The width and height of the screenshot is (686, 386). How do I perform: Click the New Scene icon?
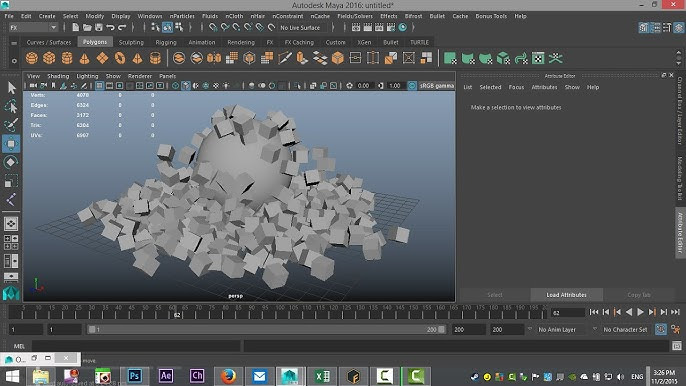pyautogui.click(x=75, y=28)
